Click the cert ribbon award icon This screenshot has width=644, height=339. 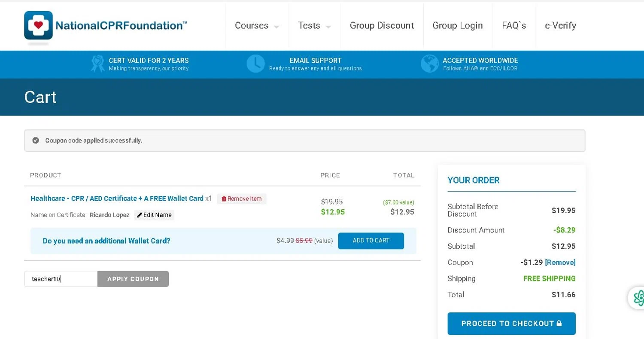(97, 64)
